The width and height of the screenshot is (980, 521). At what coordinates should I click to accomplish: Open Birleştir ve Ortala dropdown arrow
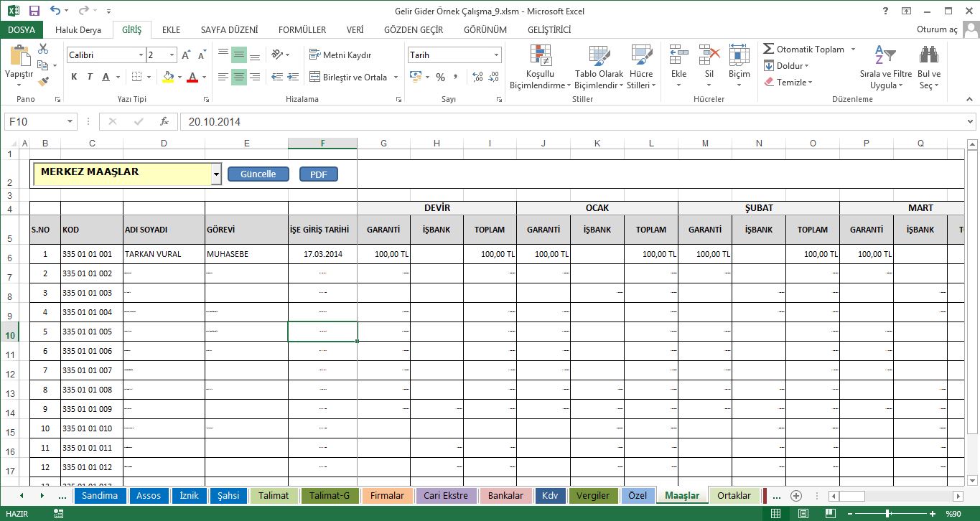point(396,77)
